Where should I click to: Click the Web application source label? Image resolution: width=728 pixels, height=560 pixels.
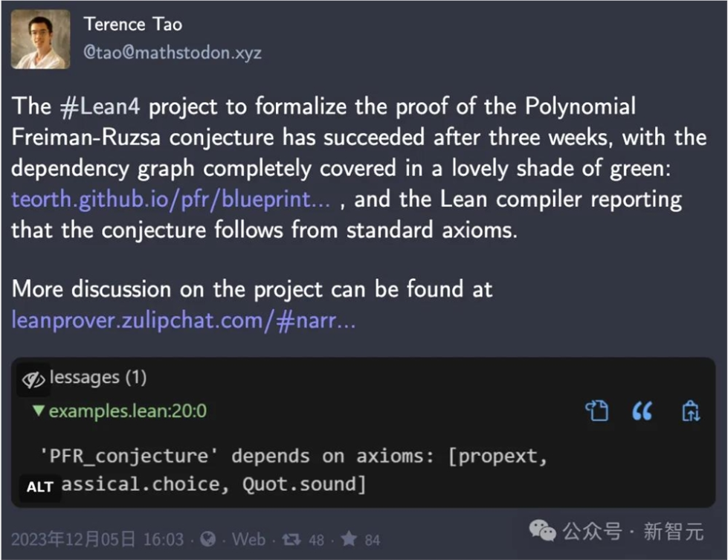[248, 538]
